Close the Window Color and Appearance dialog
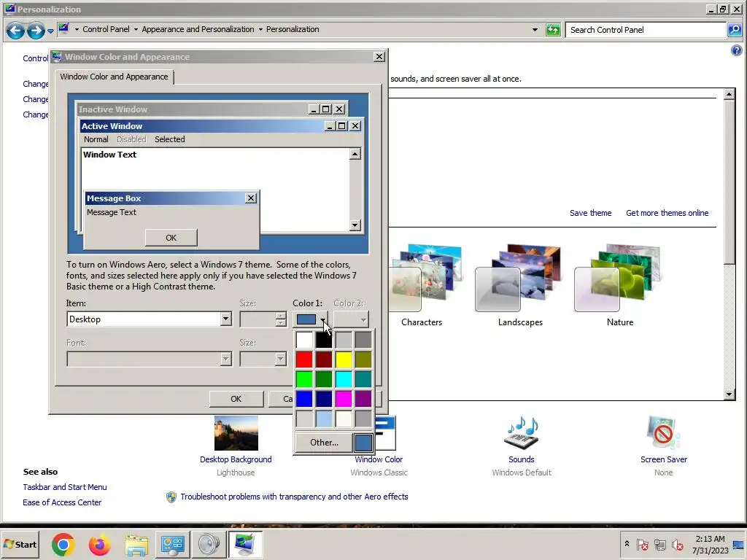Screen dimensions: 747x560 [379, 57]
